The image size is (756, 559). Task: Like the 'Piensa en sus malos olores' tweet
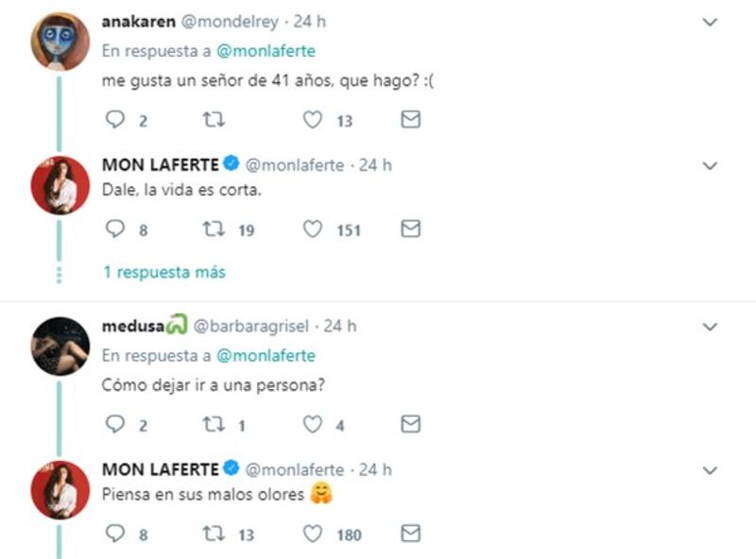tap(313, 534)
